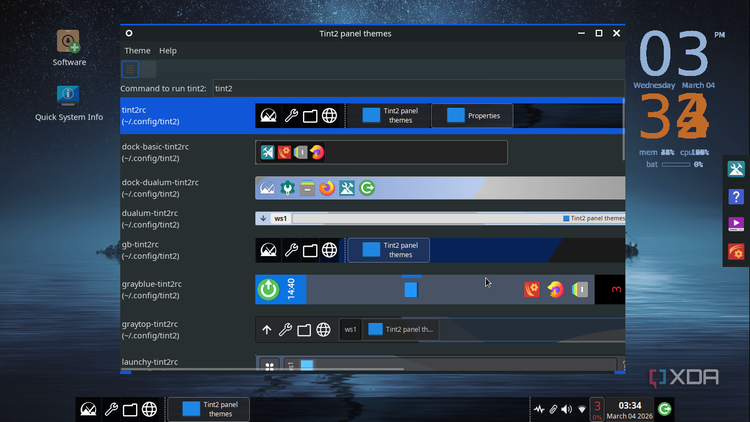Select the dock-basic-tint2rc theme row

coord(372,152)
